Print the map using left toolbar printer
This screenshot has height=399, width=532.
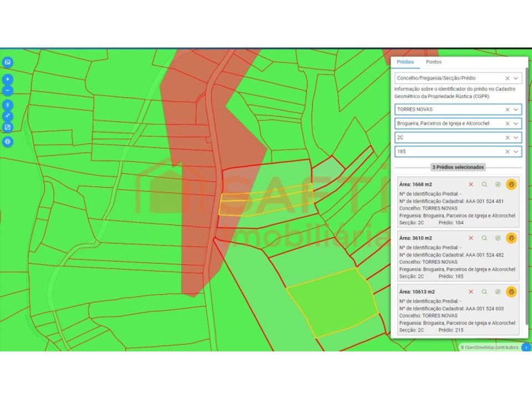(7, 141)
